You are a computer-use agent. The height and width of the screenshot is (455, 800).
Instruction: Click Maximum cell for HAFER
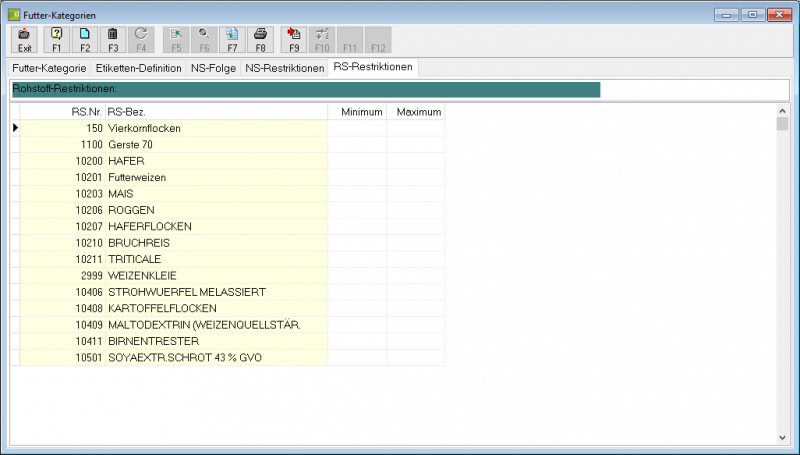click(x=416, y=161)
